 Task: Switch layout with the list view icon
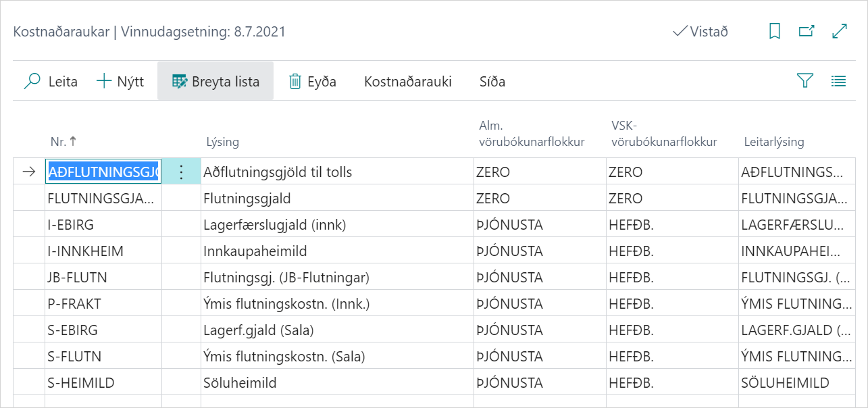click(x=838, y=81)
